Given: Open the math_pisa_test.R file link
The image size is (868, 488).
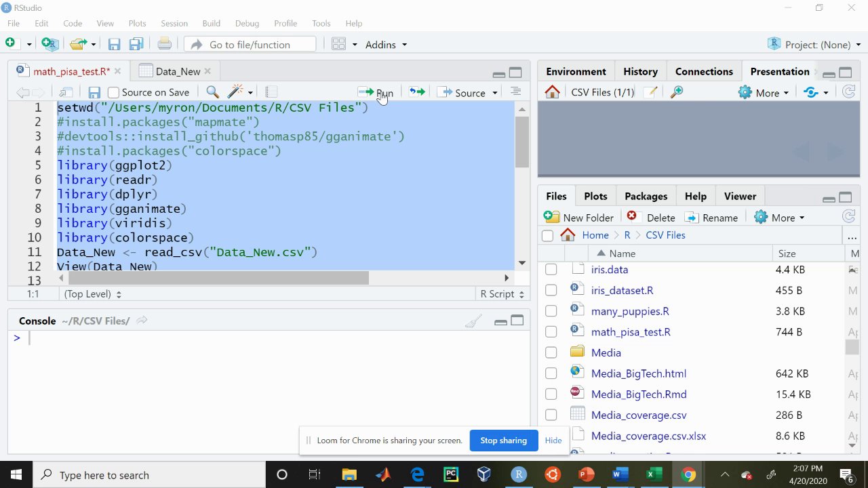Looking at the screenshot, I should point(631,332).
